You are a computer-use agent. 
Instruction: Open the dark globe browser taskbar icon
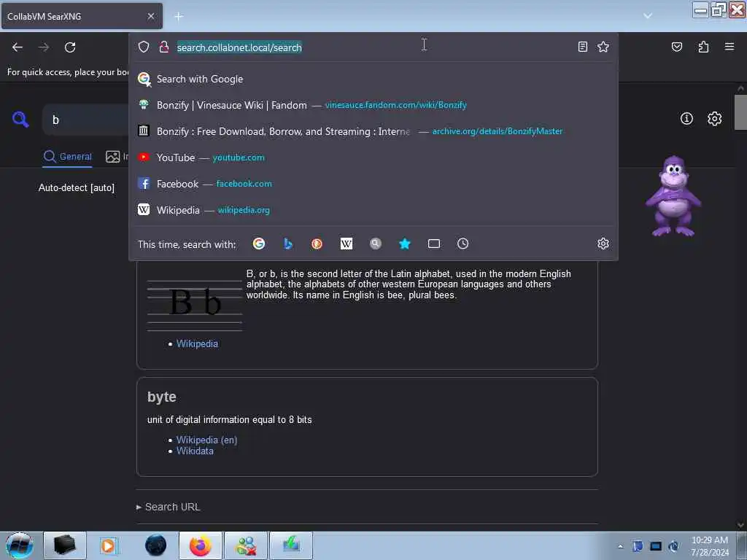pos(155,545)
